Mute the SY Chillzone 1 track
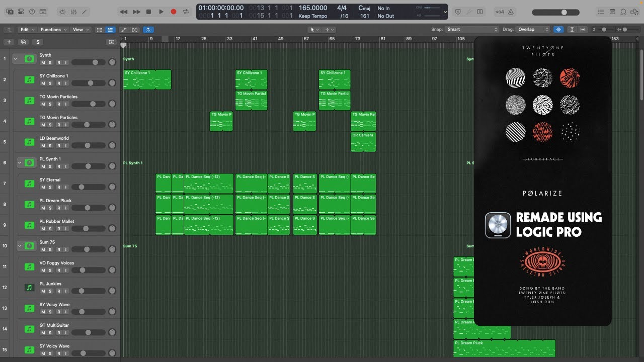 tap(43, 83)
